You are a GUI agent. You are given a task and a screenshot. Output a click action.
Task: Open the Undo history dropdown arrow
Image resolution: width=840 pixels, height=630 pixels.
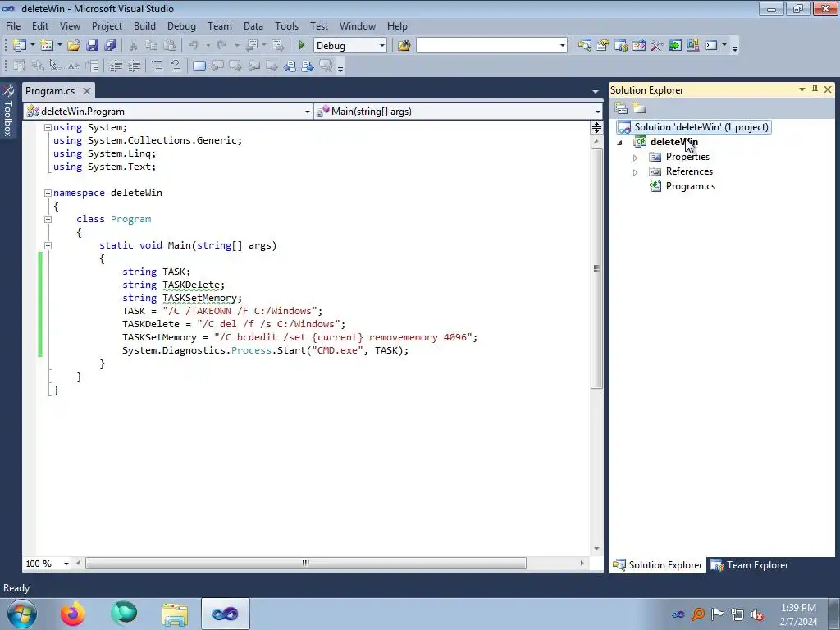(x=208, y=46)
